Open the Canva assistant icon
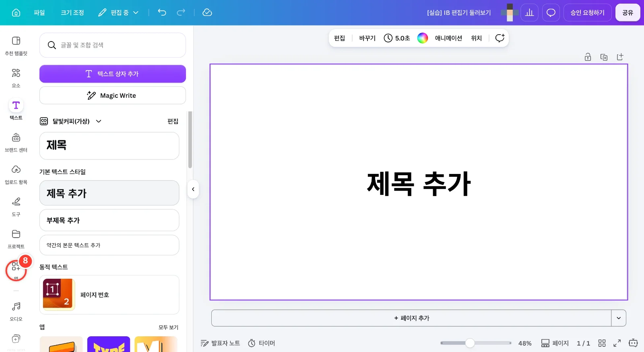Image resolution: width=644 pixels, height=352 pixels. [633, 343]
